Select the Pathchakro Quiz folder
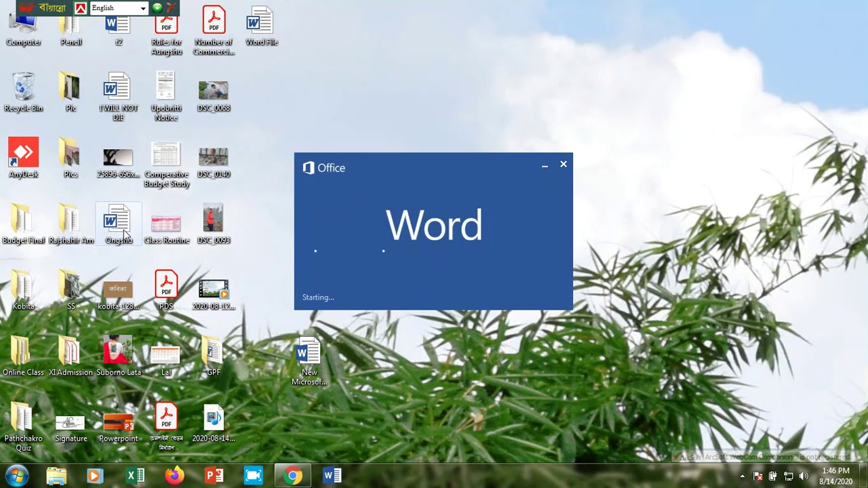 [23, 427]
